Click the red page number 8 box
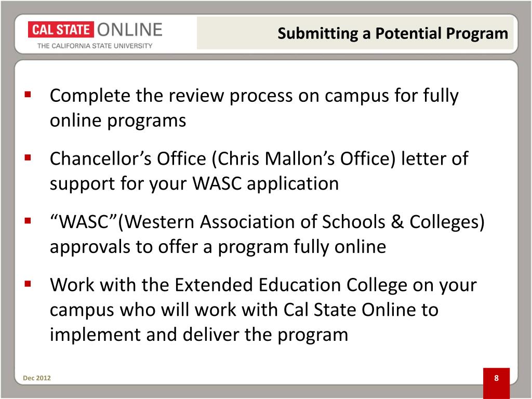The width and height of the screenshot is (532, 399). (x=496, y=383)
